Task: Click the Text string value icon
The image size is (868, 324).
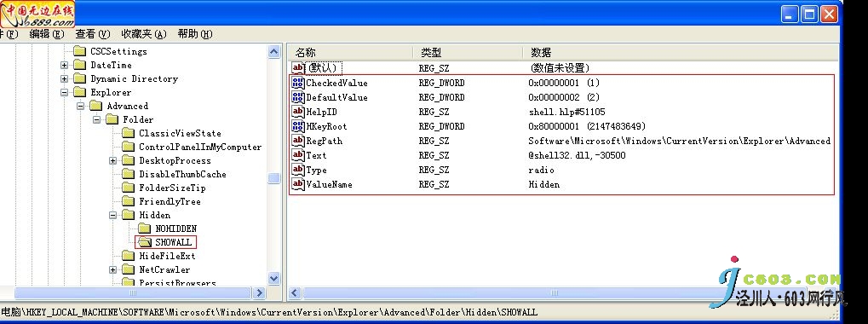Action: point(298,155)
